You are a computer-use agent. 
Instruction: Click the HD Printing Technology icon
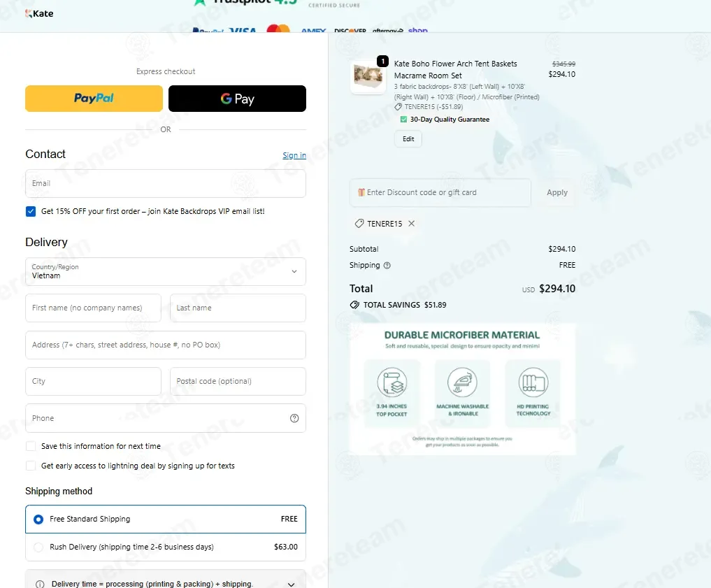(x=533, y=382)
